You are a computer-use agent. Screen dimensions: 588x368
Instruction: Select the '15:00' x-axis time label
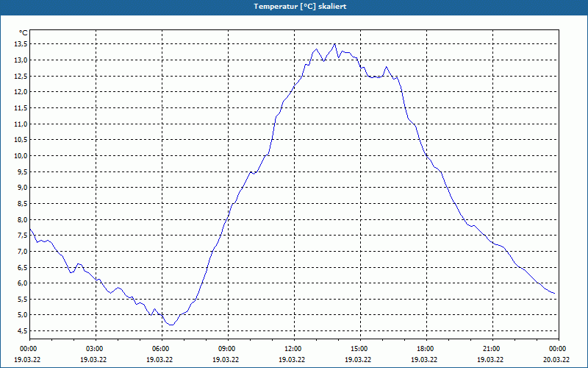tap(359, 349)
